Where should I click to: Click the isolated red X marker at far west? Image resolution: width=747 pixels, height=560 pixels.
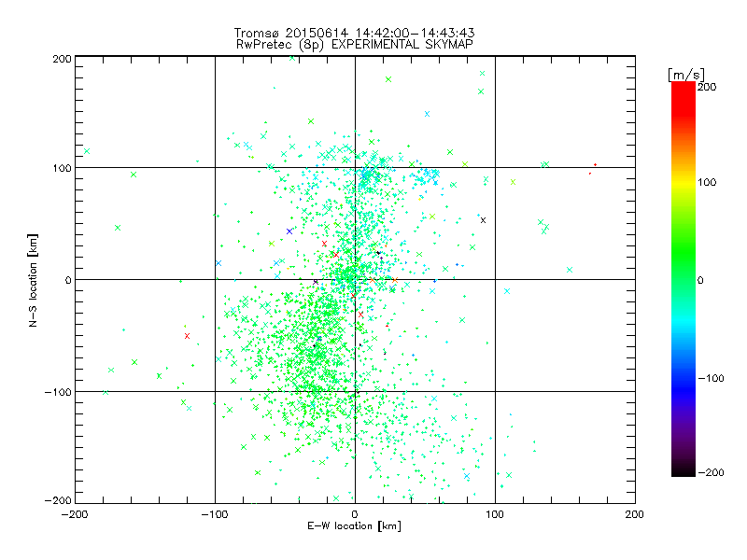point(188,336)
